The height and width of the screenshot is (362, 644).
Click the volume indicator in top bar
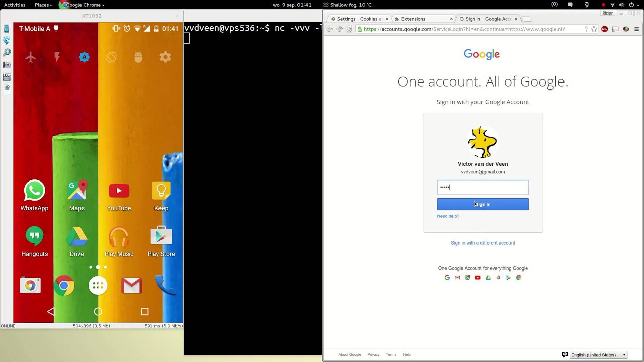pyautogui.click(x=622, y=5)
